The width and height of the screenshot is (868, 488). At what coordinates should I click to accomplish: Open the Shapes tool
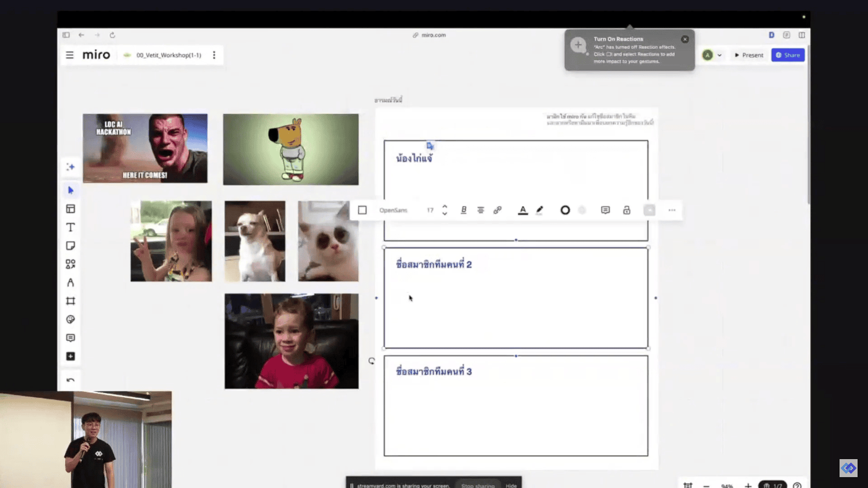pyautogui.click(x=71, y=264)
